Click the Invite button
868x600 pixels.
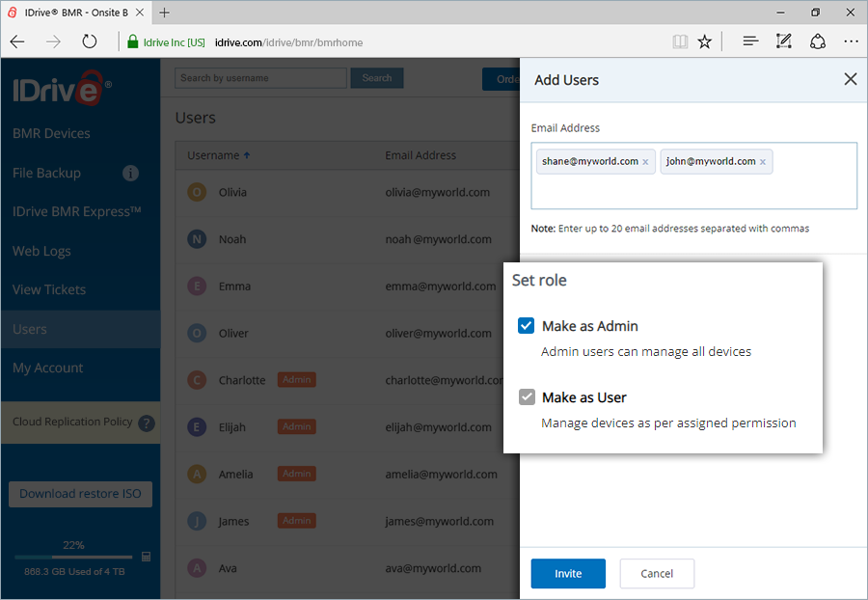tap(568, 573)
